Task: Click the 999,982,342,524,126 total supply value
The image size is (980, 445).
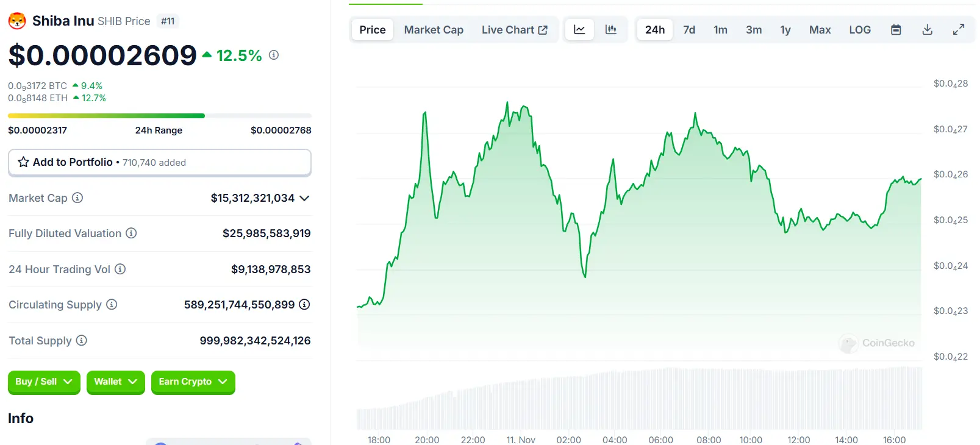Action: tap(255, 341)
